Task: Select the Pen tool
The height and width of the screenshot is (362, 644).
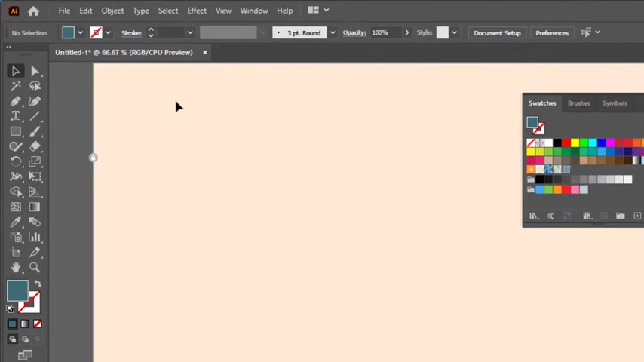Action: (x=16, y=101)
